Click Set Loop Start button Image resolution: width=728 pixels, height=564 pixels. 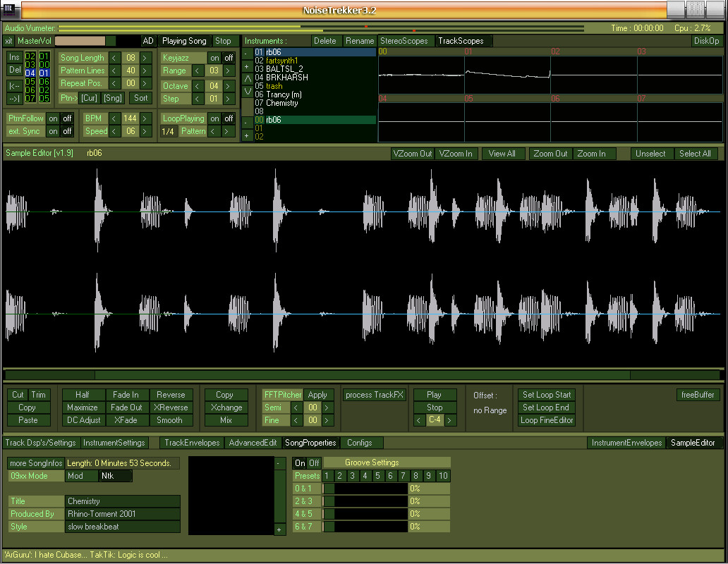click(x=547, y=395)
